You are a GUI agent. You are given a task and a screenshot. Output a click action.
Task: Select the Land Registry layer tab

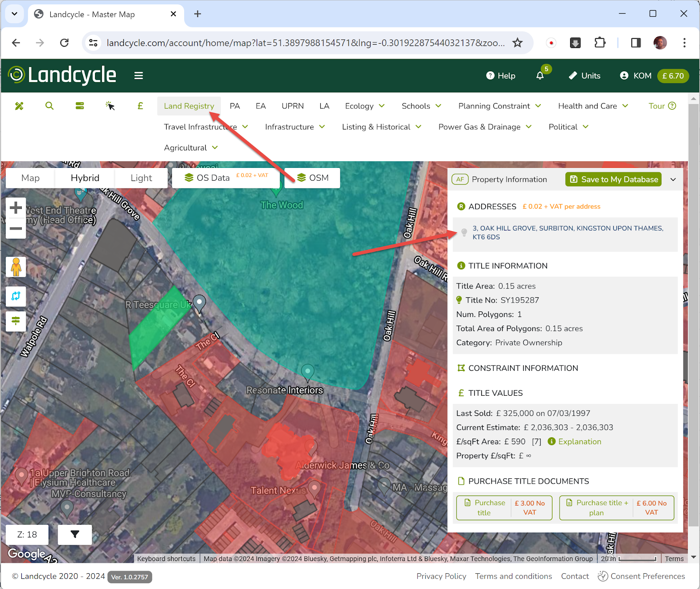coord(189,106)
